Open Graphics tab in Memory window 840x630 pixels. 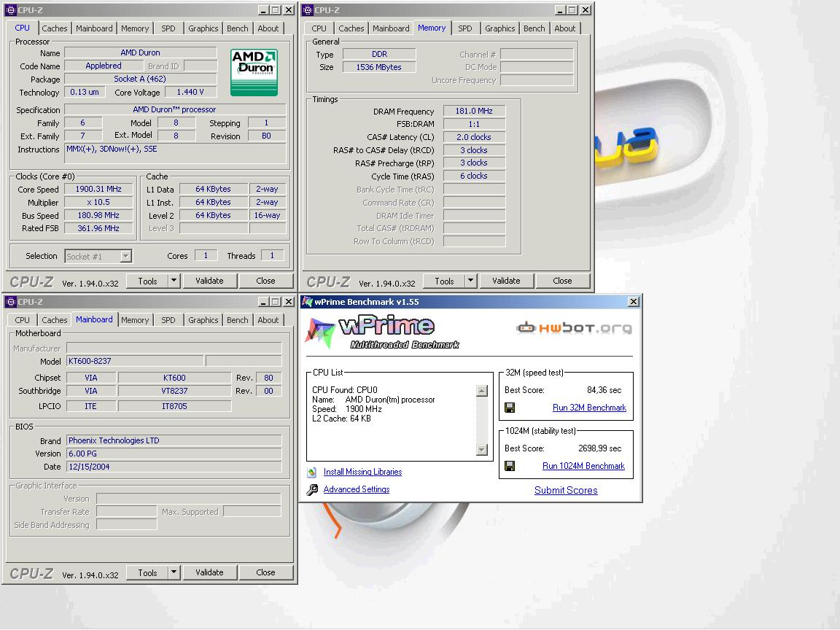[x=499, y=28]
